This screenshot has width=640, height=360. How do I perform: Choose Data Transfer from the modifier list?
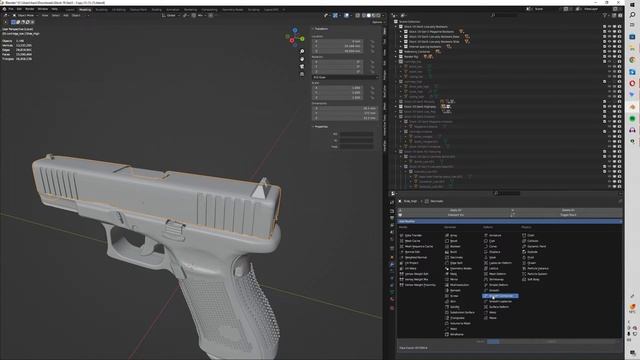[411, 236]
